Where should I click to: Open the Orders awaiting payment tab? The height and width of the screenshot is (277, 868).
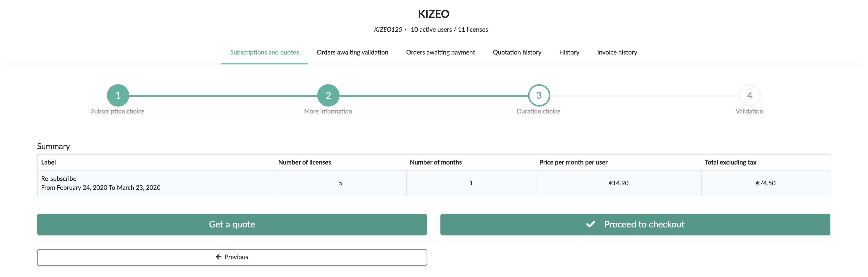coord(440,52)
